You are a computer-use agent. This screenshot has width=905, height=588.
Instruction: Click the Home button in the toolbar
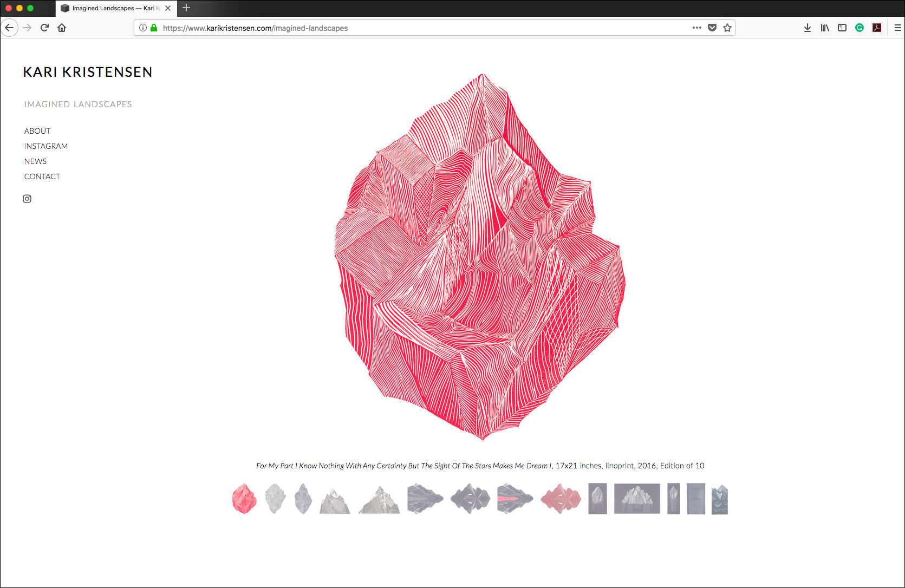pos(61,28)
